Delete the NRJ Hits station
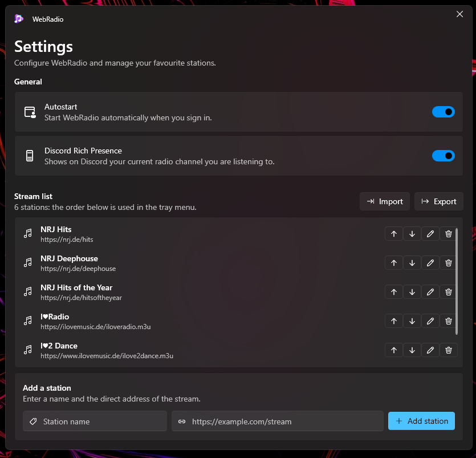 tap(449, 233)
